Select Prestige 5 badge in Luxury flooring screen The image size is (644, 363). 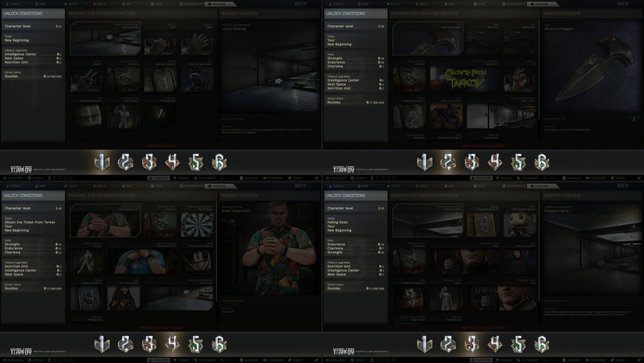pos(196,161)
